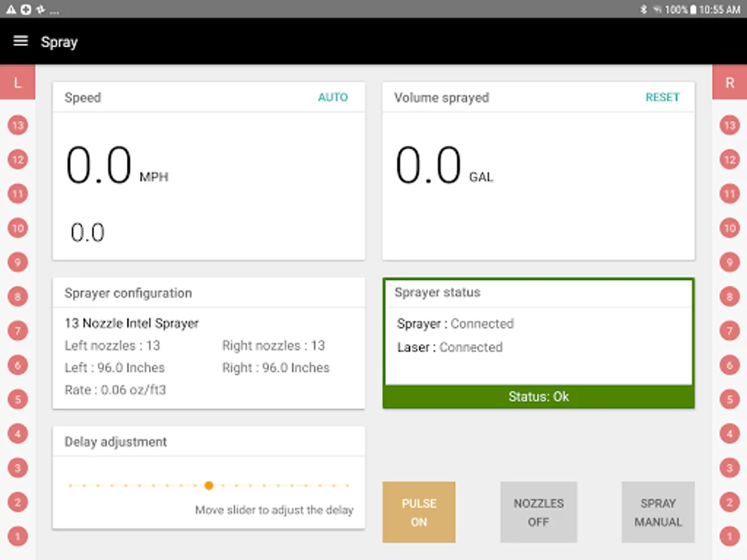Tap right nozzle circle 4
This screenshot has width=747, height=560.
[x=730, y=434]
